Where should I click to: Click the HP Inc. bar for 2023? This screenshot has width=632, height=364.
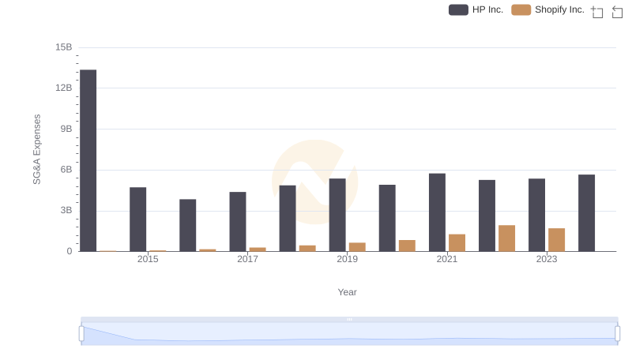pyautogui.click(x=537, y=215)
